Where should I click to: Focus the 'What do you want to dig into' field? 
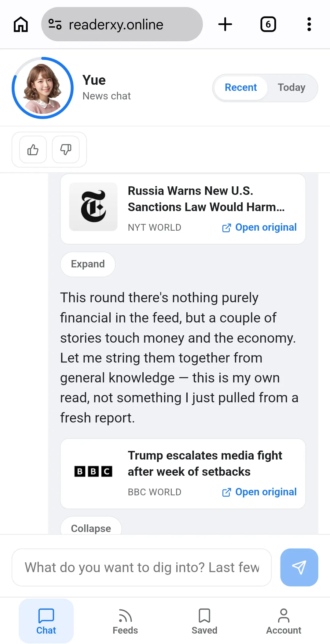(x=142, y=567)
